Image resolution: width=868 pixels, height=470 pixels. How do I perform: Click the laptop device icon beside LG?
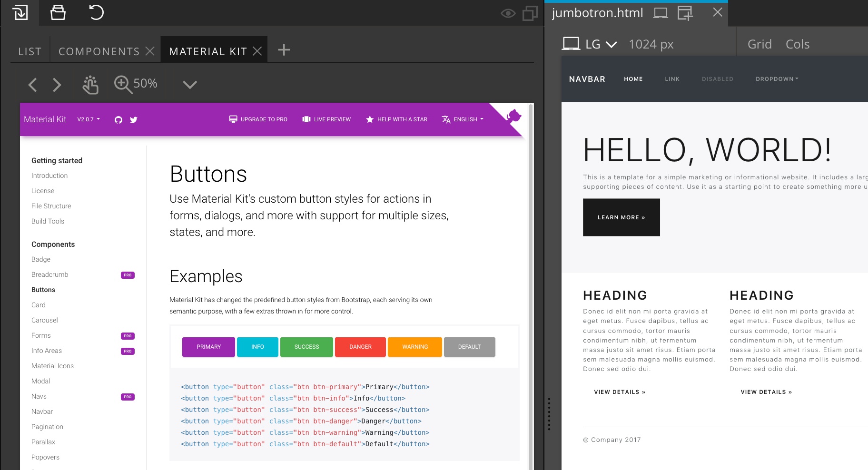[x=571, y=44]
